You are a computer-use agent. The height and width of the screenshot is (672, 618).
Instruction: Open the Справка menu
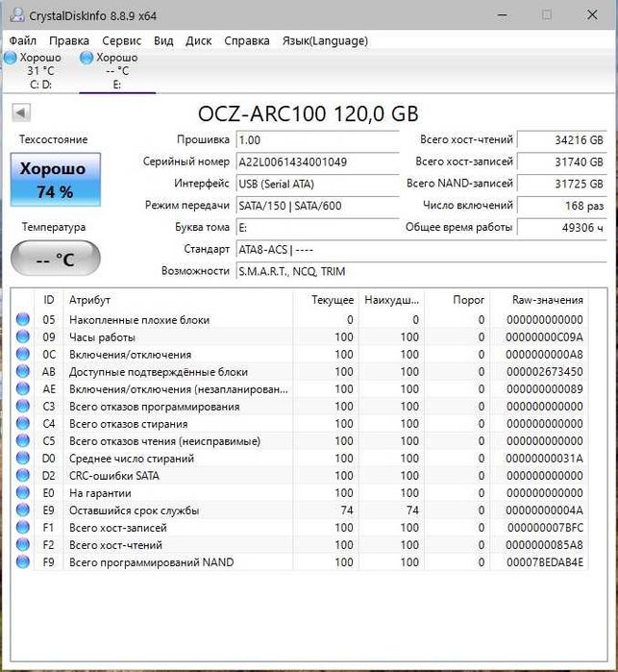[x=247, y=40]
